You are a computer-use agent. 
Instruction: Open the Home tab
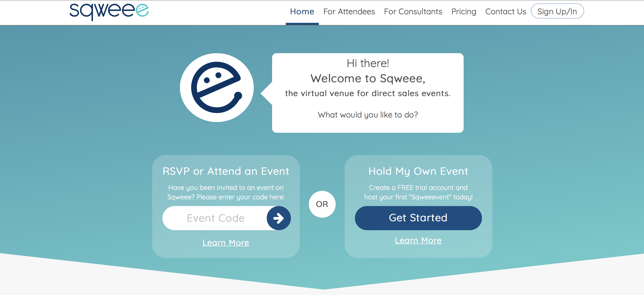[x=302, y=11]
